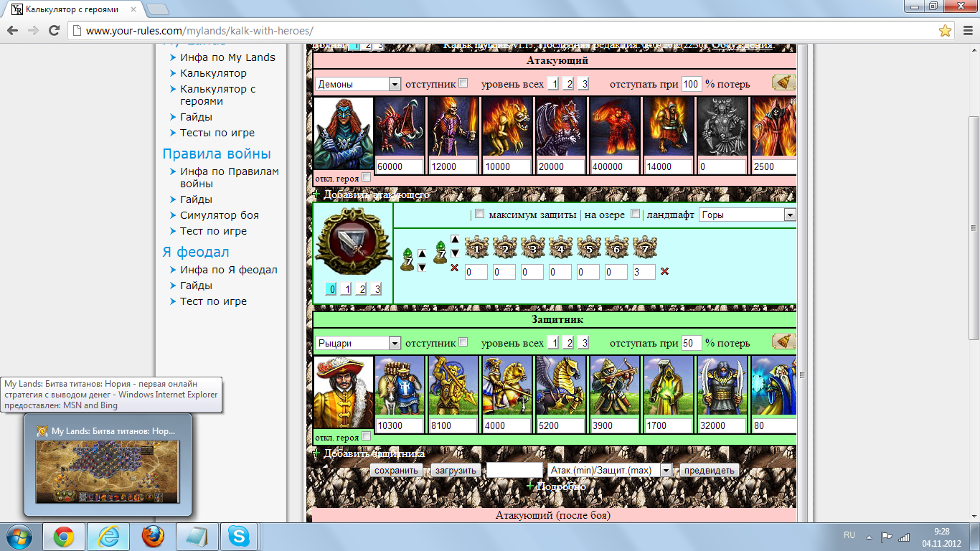Image resolution: width=980 pixels, height=551 pixels.
Task: Open 'Инфа по Я феодал' link
Action: click(229, 270)
